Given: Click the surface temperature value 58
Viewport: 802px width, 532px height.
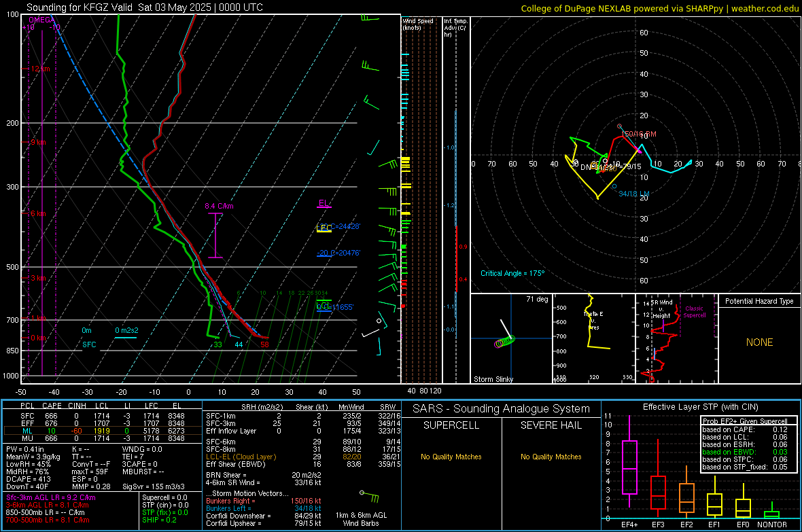Looking at the screenshot, I should (x=264, y=344).
